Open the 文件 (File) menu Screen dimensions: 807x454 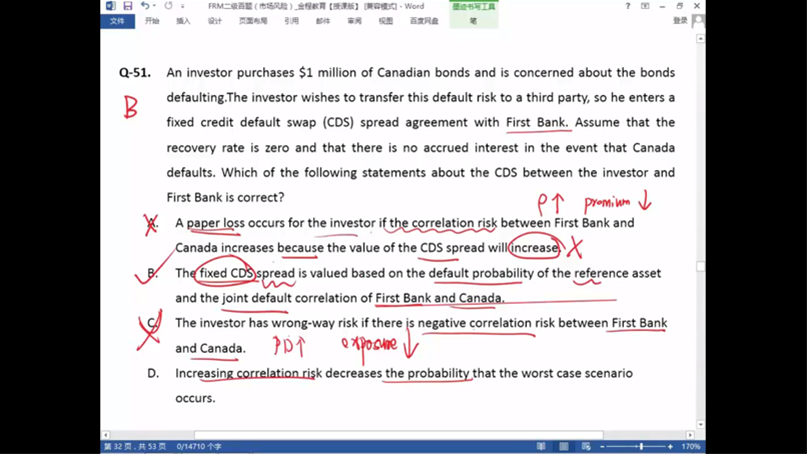pyautogui.click(x=117, y=21)
